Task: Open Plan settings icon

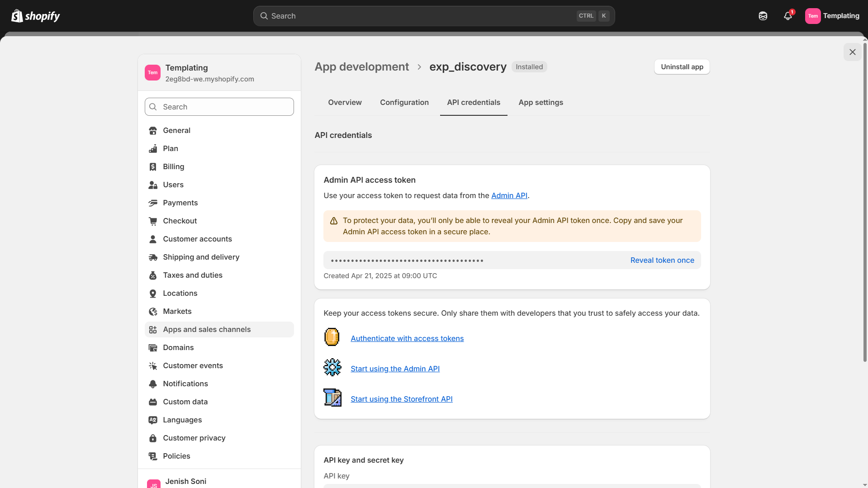Action: 153,149
